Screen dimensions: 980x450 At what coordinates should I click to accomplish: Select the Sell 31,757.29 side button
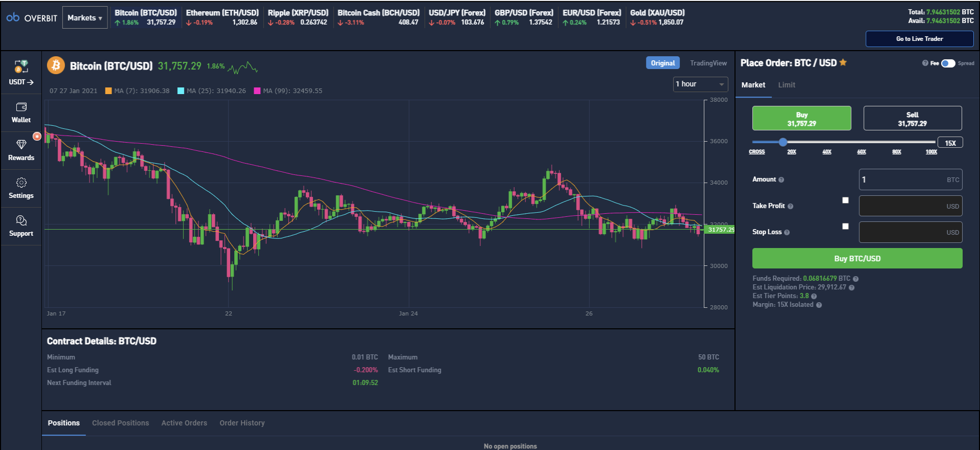coord(912,119)
